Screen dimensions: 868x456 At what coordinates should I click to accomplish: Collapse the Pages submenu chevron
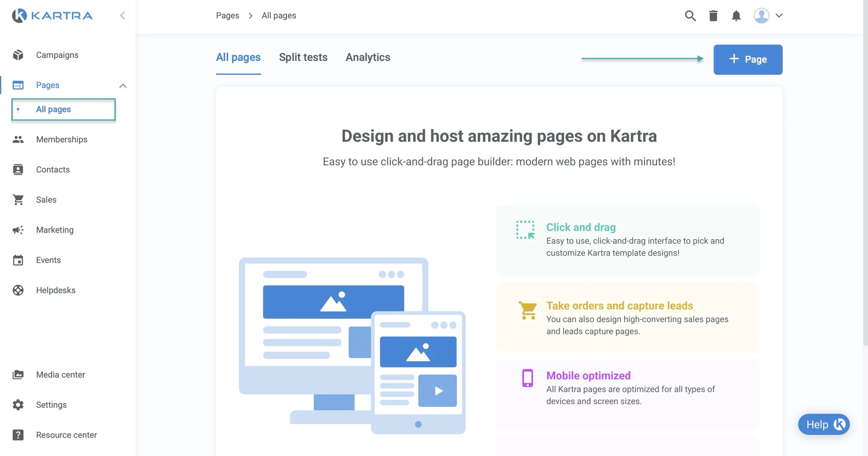point(123,86)
